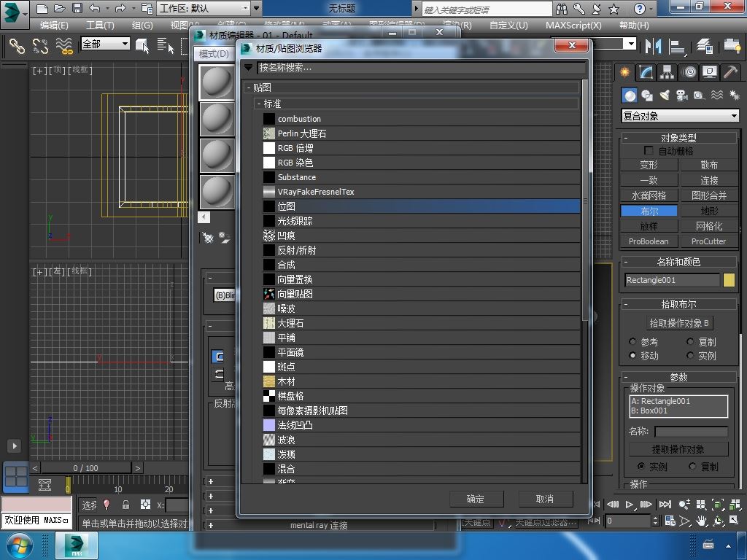
Task: Open the Modify panel tab icon
Action: (646, 72)
